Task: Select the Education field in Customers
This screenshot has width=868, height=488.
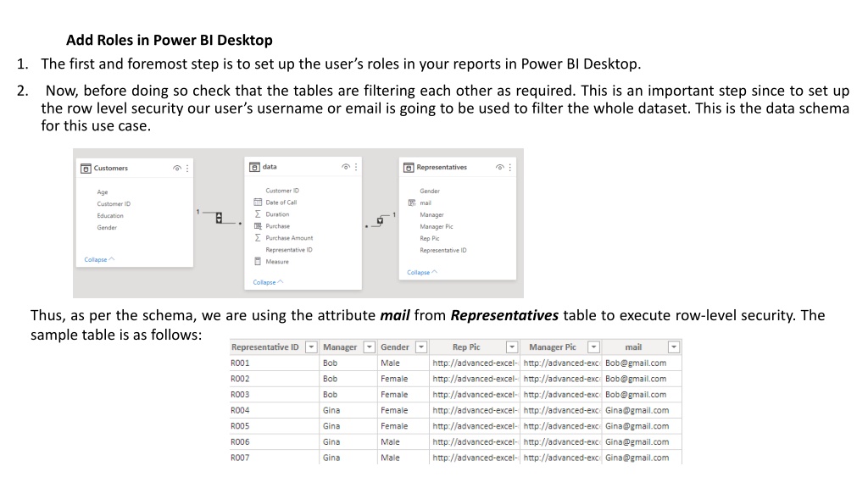Action: 110,216
